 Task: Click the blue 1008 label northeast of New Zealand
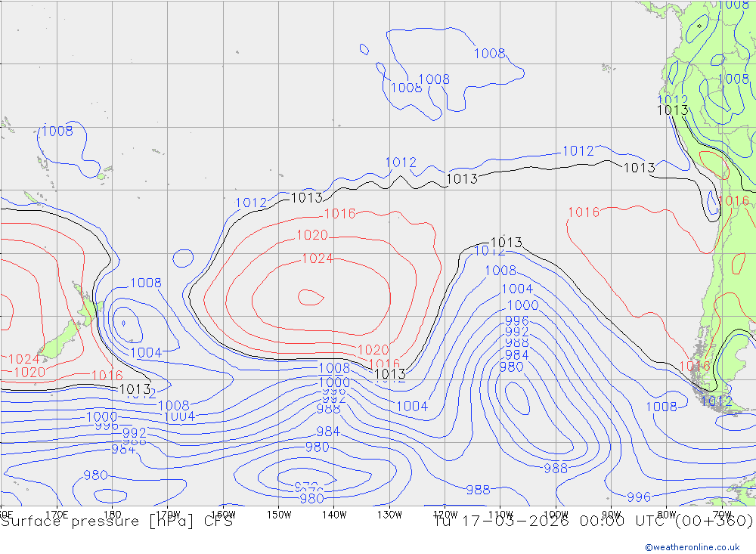146,283
